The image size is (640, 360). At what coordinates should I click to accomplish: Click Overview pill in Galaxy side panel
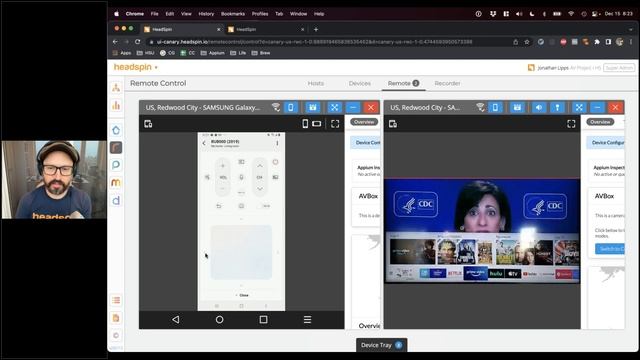pos(364,122)
